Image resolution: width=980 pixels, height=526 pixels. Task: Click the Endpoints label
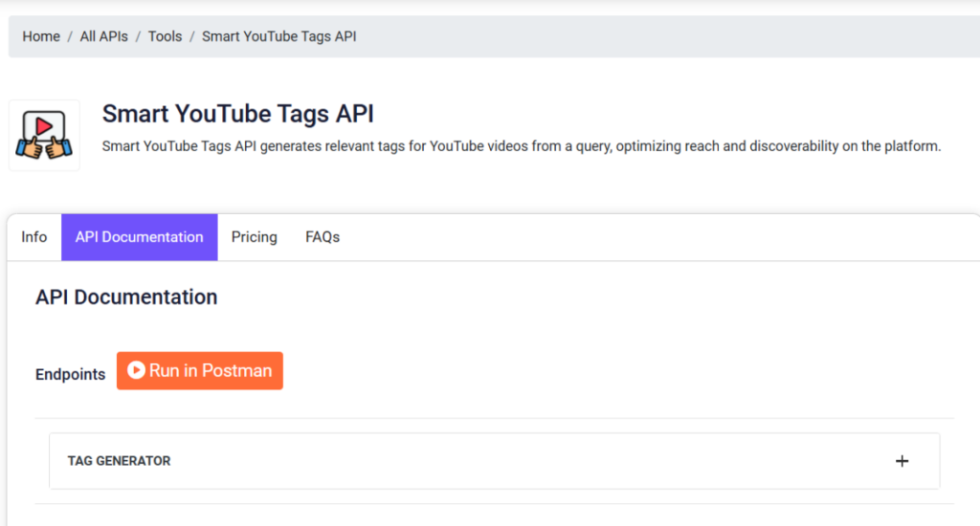click(71, 374)
